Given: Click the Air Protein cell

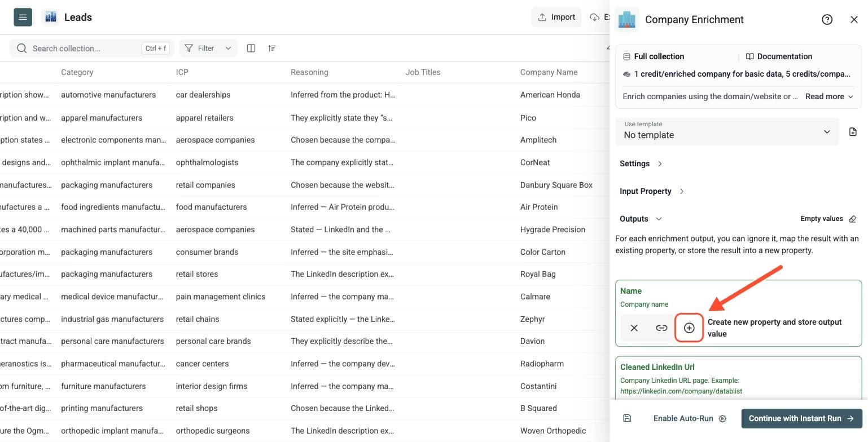Looking at the screenshot, I should pos(539,207).
